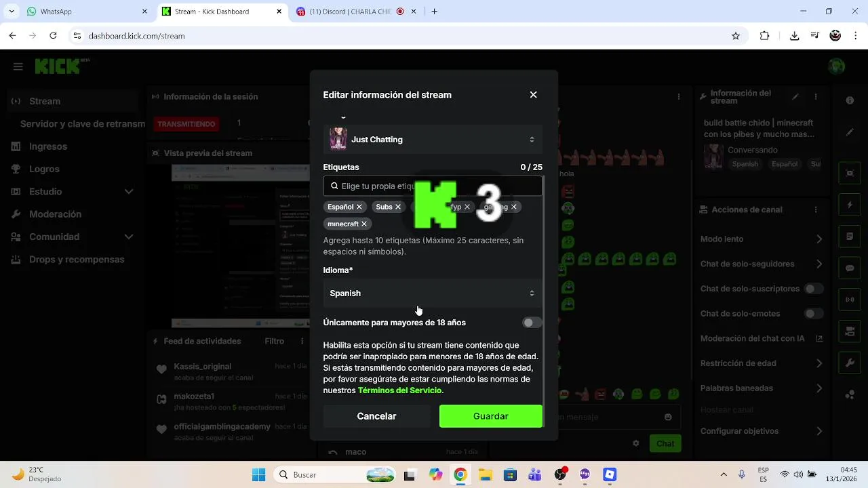Open the three-dot menu of Acciones de canal
This screenshot has height=488, width=868.
click(x=815, y=209)
